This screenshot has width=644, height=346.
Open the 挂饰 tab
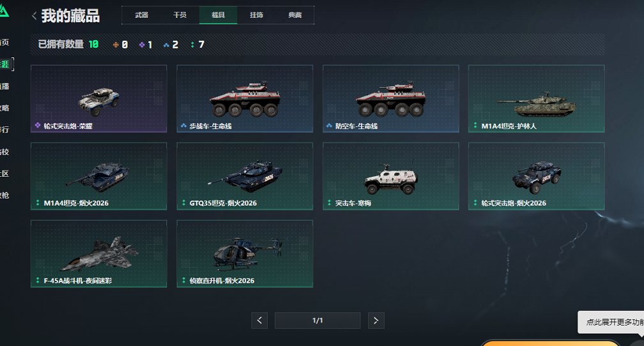click(256, 15)
